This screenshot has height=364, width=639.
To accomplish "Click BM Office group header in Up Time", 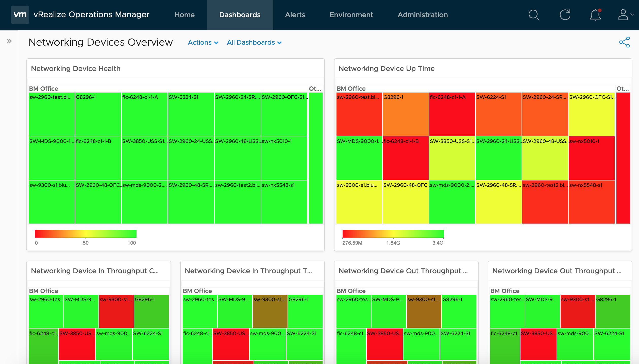I will 351,89.
